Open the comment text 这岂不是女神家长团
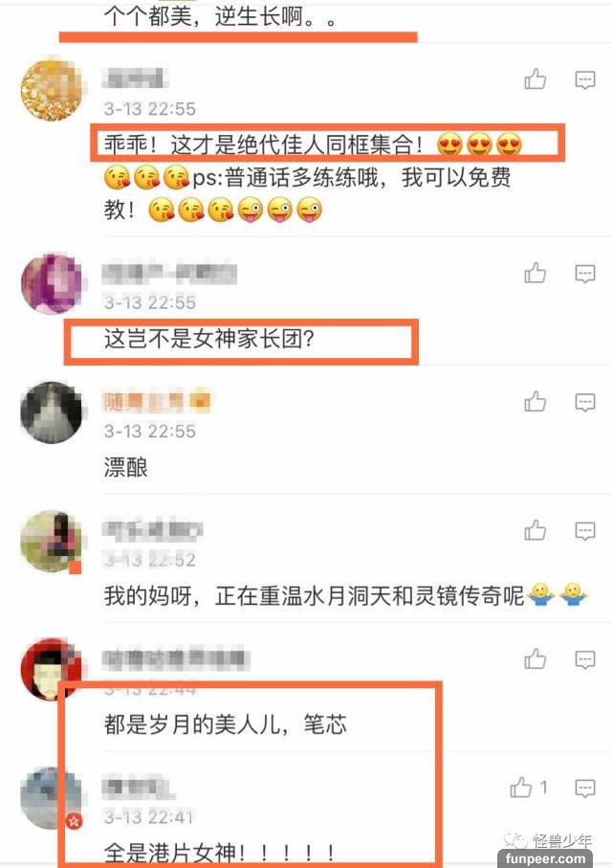Viewport: 612px width, 868px height. point(208,338)
